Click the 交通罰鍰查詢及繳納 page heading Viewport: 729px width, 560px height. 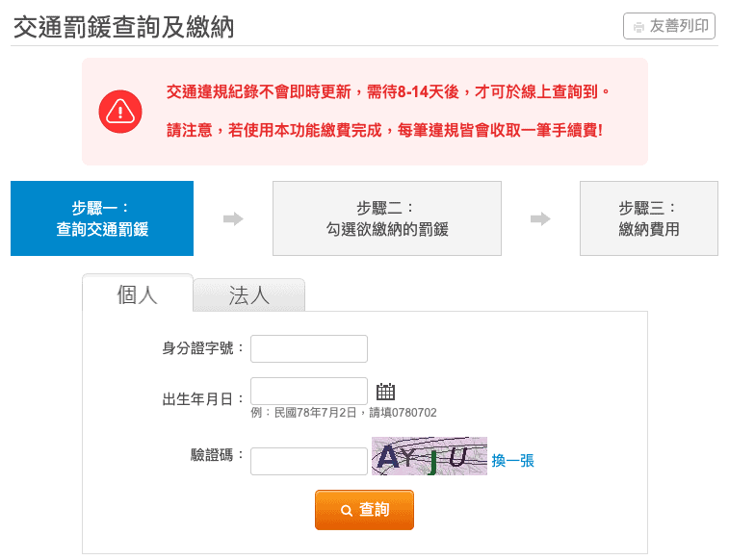(123, 27)
